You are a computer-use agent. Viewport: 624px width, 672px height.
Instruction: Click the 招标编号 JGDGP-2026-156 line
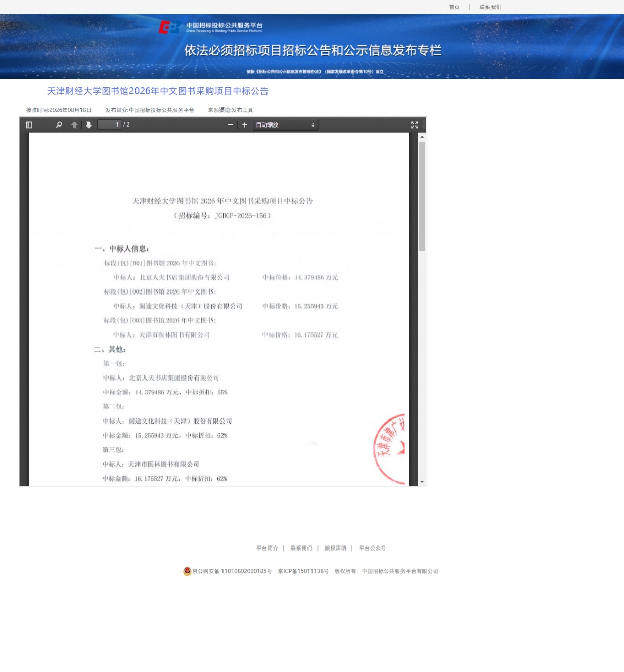222,216
